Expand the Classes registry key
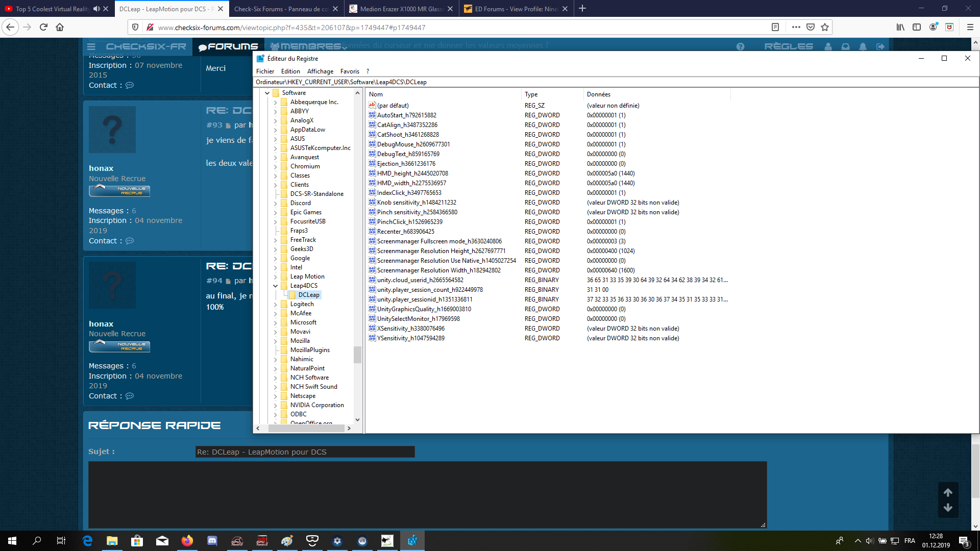This screenshot has width=980, height=551. point(275,176)
